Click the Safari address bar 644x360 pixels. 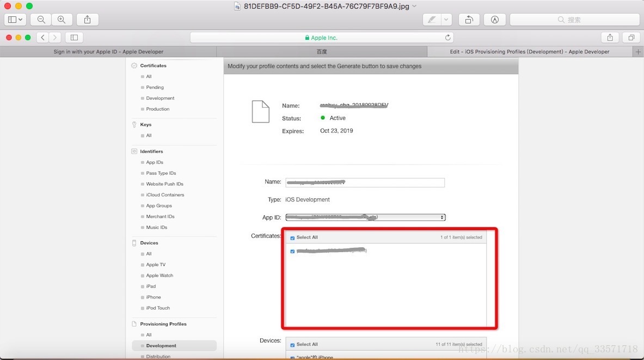pyautogui.click(x=322, y=38)
